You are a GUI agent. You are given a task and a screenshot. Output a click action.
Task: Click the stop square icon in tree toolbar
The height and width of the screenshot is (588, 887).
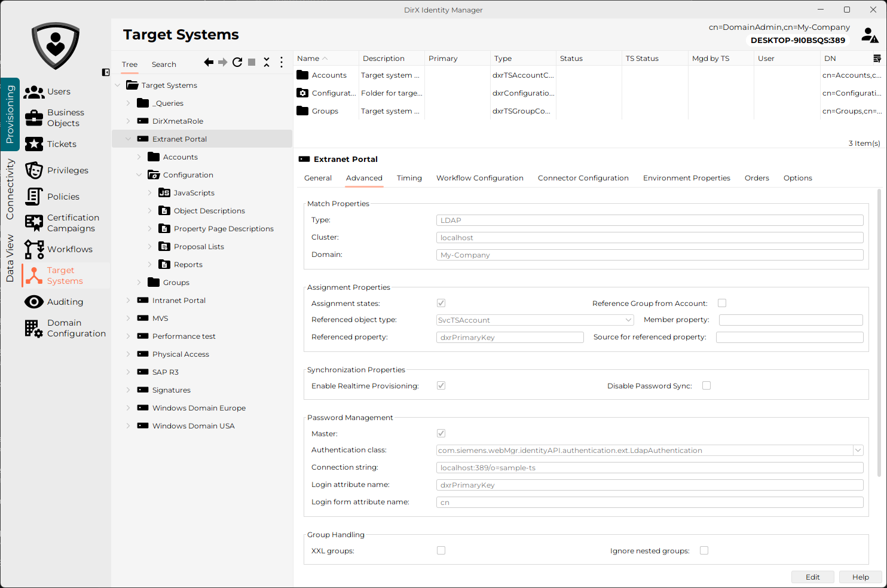coord(252,62)
